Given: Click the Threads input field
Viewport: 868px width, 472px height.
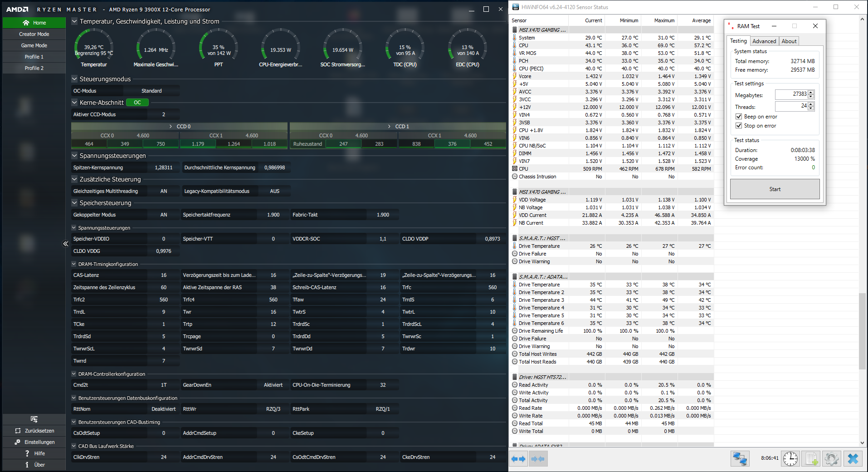Looking at the screenshot, I should [x=792, y=106].
